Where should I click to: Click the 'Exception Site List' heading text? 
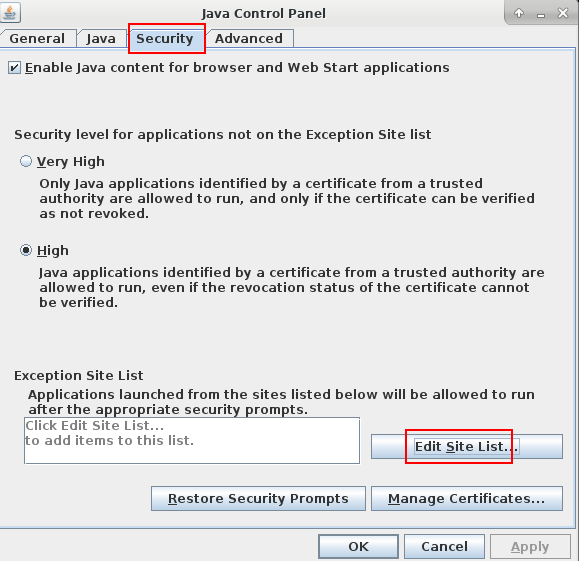(79, 375)
